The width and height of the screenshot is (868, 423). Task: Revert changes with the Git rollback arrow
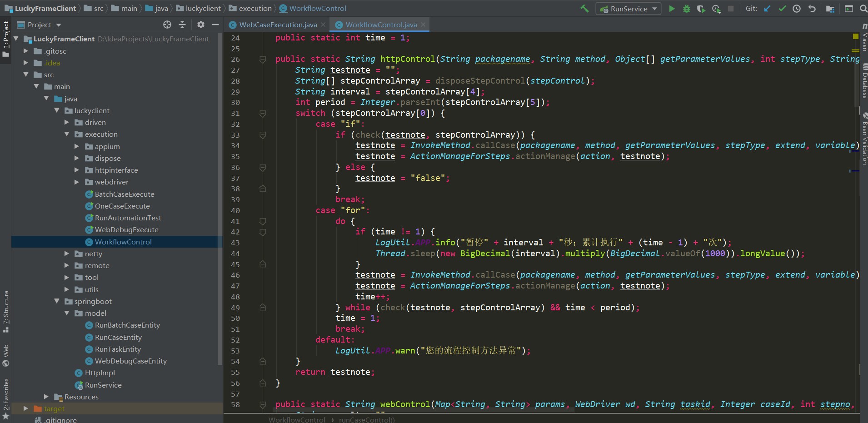[812, 9]
